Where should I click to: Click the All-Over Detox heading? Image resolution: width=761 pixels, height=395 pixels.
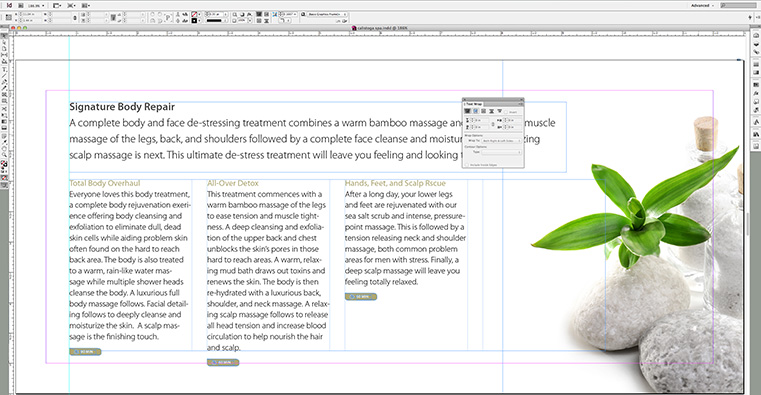click(233, 183)
